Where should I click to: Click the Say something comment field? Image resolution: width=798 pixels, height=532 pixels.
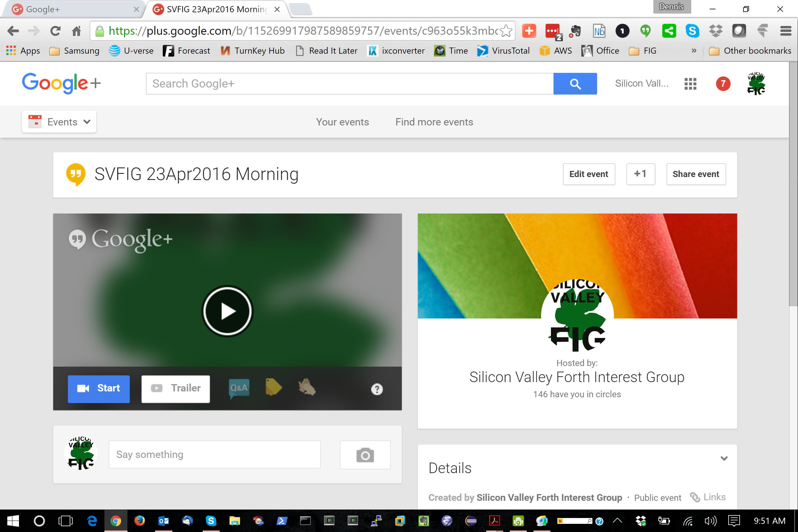click(214, 455)
